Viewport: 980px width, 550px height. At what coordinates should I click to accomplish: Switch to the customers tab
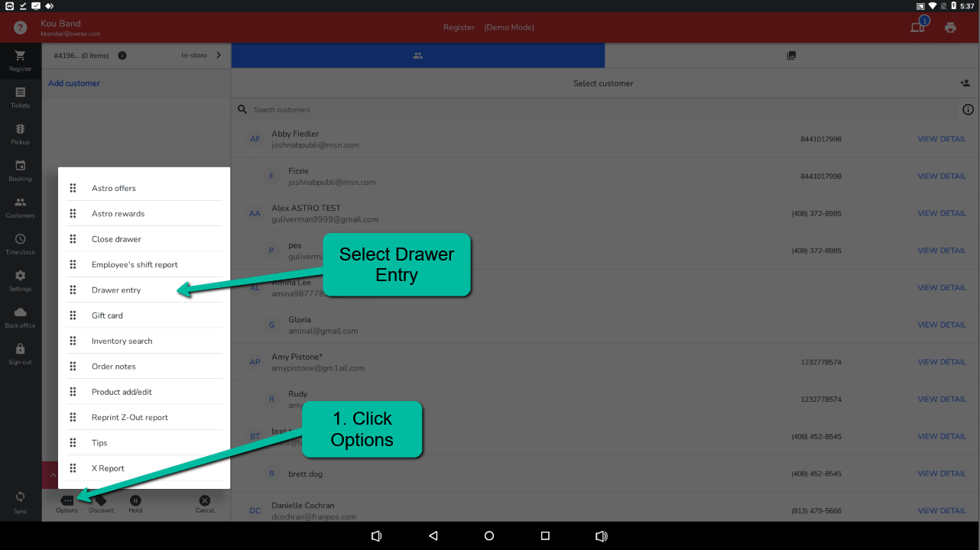pyautogui.click(x=417, y=56)
